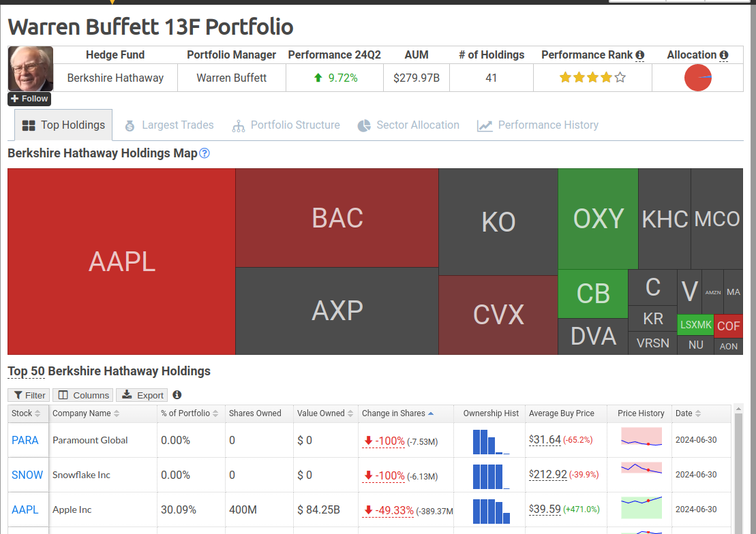Toggle Change in Shares sort order
This screenshot has width=756, height=534.
click(397, 413)
